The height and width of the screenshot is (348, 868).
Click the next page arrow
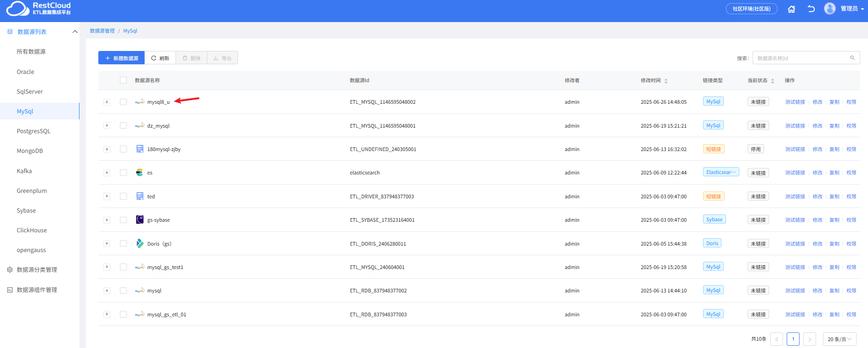click(x=810, y=339)
